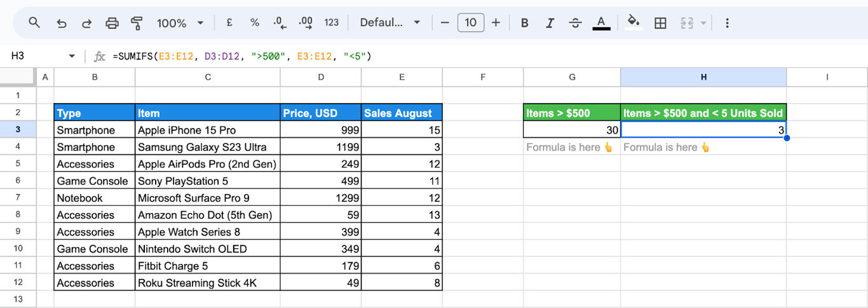Viewport: 868px width, 308px height.
Task: Select column H header
Action: click(703, 77)
